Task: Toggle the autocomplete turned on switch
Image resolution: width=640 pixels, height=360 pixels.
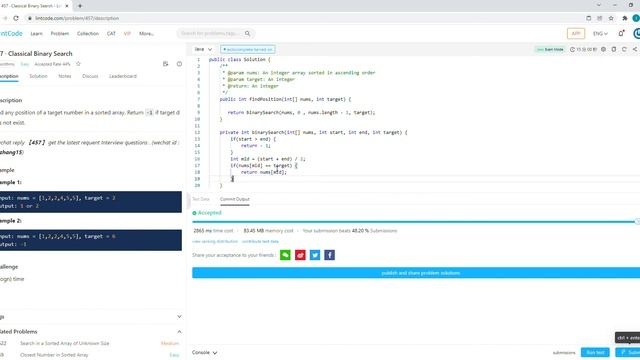Action: 248,49
